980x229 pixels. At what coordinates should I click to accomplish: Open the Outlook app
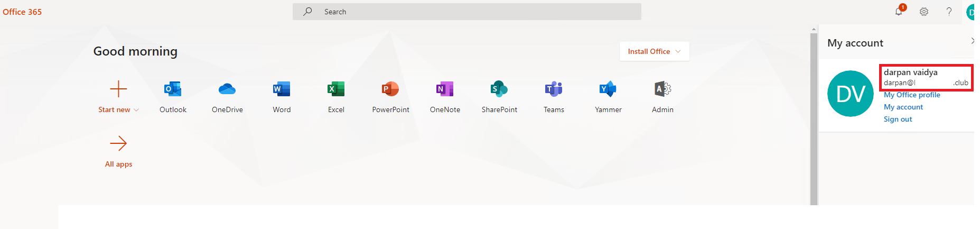click(173, 97)
